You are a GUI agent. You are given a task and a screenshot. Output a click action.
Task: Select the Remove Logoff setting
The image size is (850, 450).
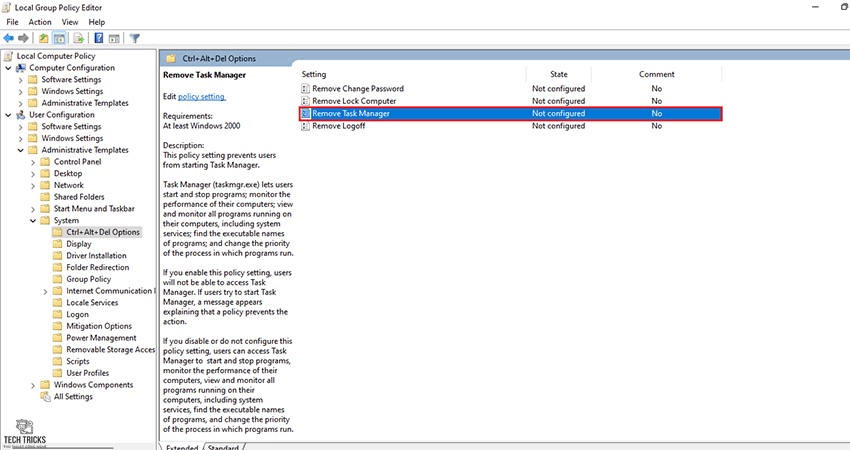[x=339, y=126]
